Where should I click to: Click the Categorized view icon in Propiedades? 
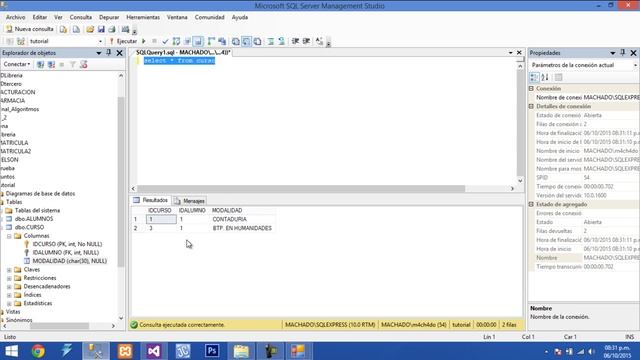coord(534,78)
